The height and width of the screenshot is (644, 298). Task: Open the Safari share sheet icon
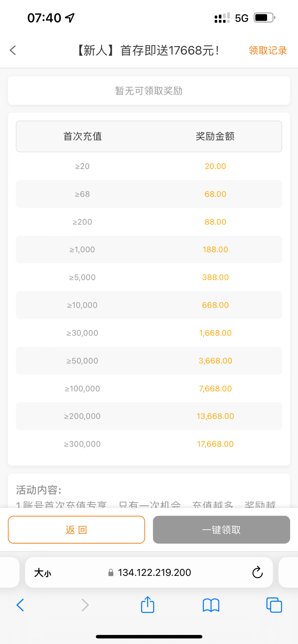coord(148,605)
